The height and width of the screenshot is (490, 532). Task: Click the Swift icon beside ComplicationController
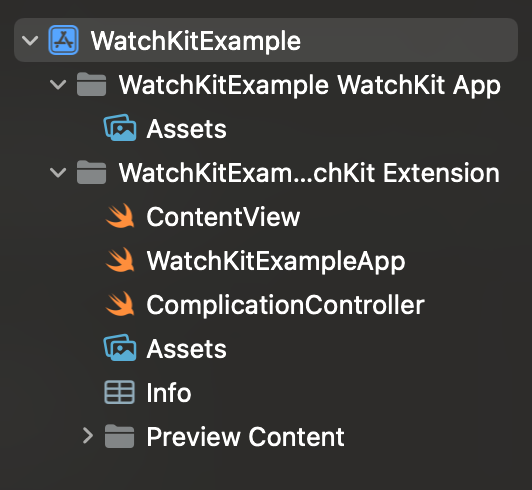pyautogui.click(x=120, y=304)
